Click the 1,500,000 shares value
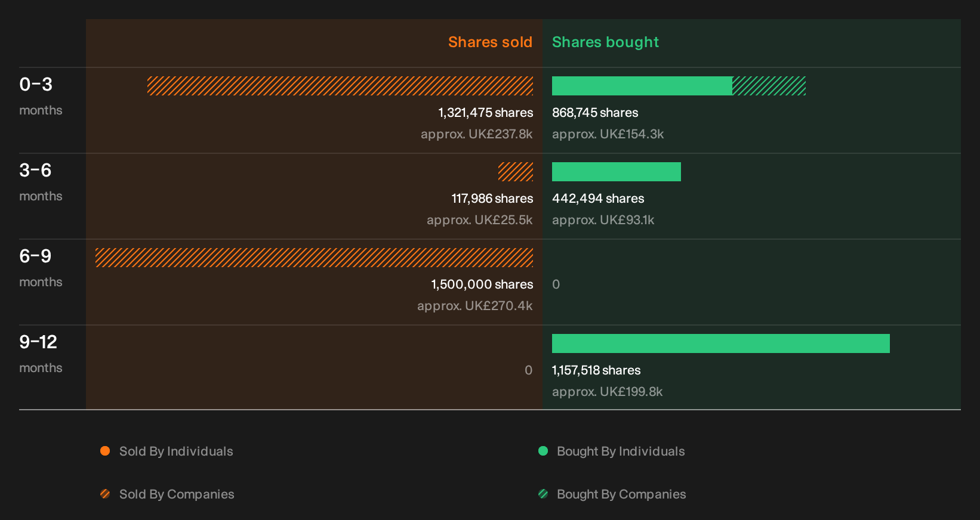 point(482,284)
